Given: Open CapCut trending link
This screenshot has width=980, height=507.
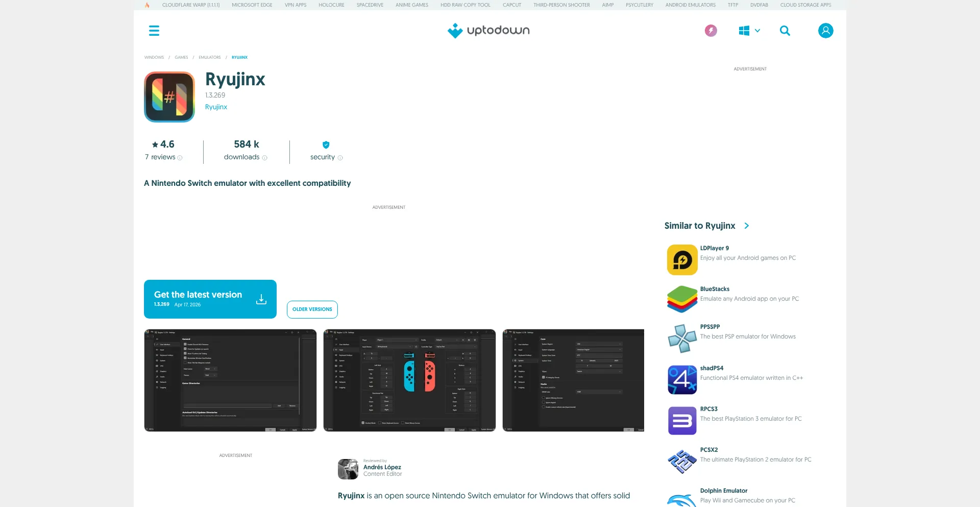Looking at the screenshot, I should tap(512, 5).
